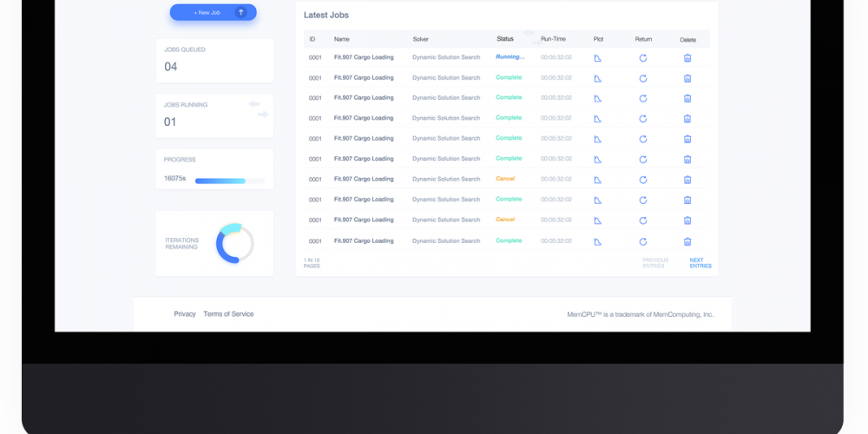Click the + New Job button

pyautogui.click(x=213, y=12)
